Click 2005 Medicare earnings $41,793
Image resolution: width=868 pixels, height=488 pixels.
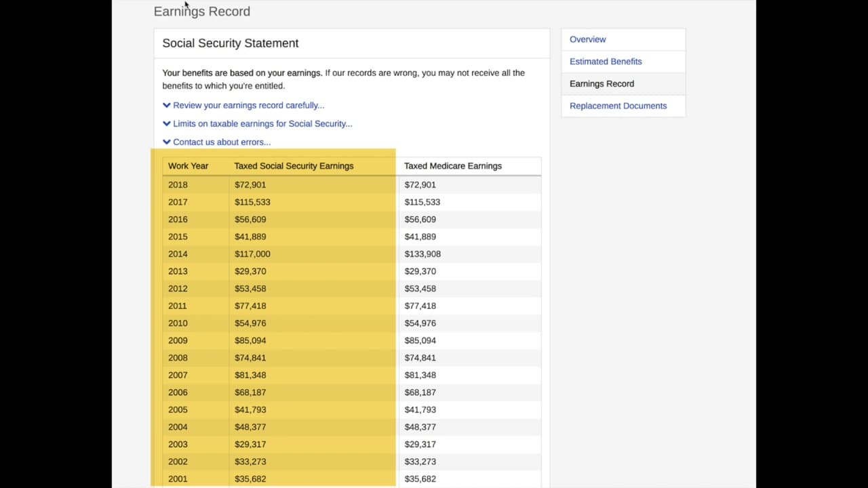(x=420, y=409)
